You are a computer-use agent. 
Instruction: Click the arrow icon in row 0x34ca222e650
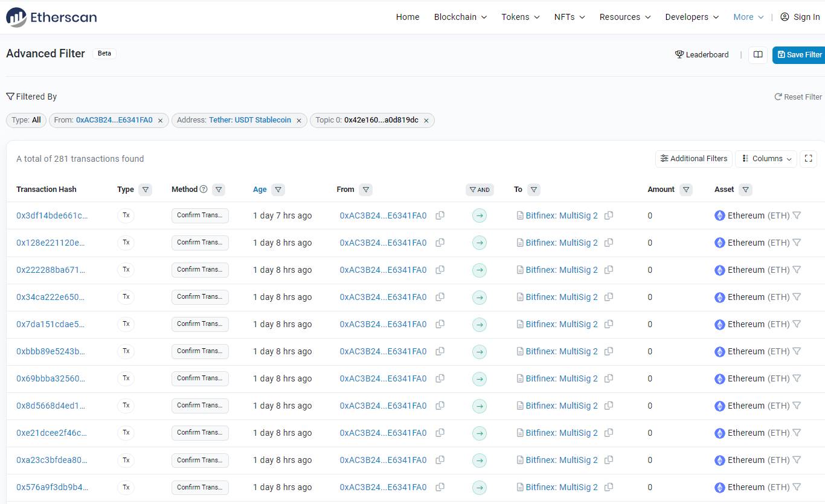point(480,297)
